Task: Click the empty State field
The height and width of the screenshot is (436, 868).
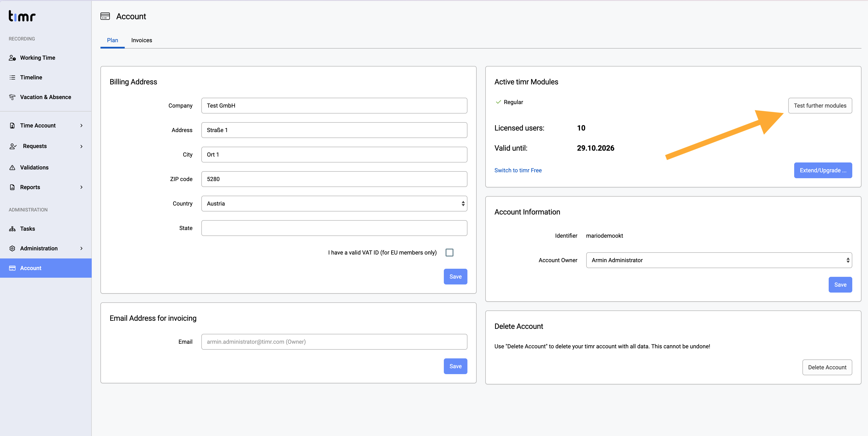Action: click(334, 228)
